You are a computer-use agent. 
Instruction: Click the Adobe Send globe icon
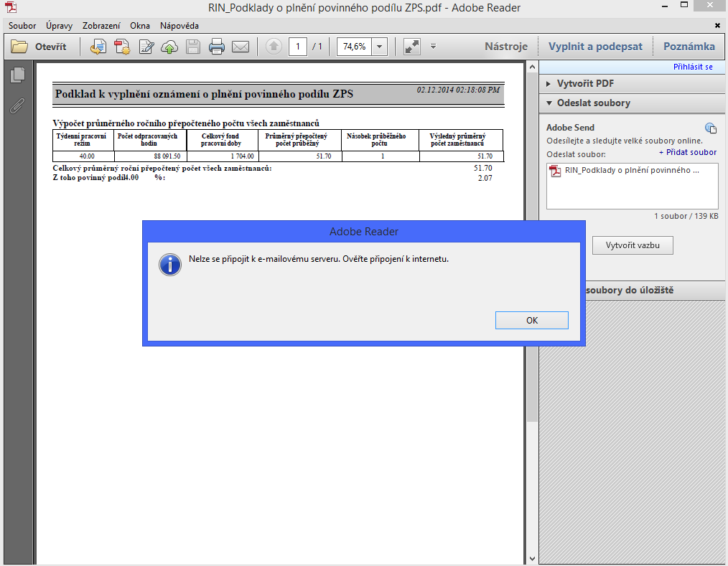710,128
